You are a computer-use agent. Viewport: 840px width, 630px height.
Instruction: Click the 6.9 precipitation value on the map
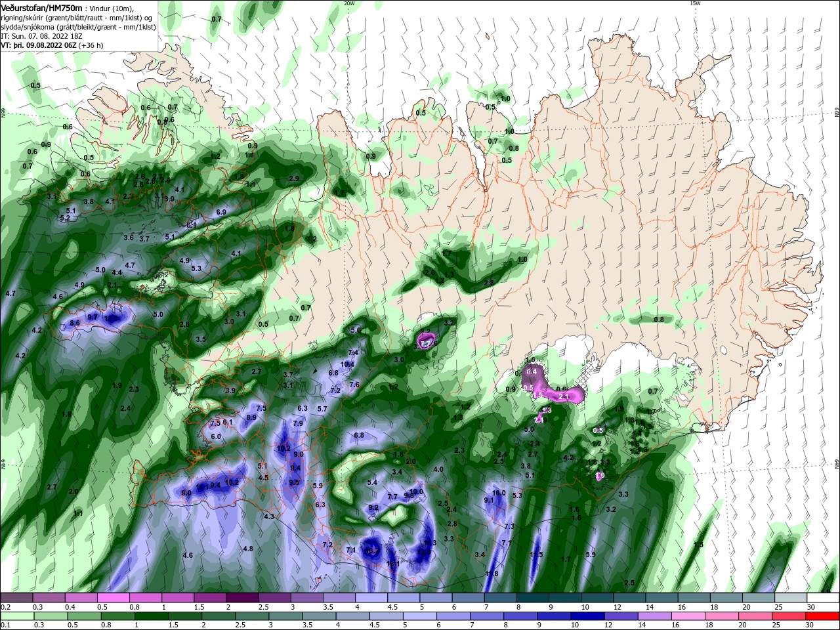pos(221,212)
